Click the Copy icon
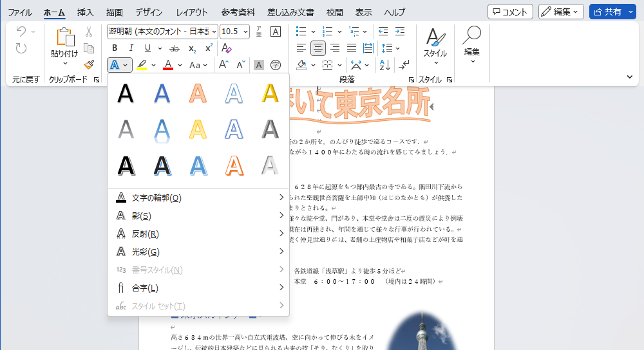644x350 pixels. (89, 48)
